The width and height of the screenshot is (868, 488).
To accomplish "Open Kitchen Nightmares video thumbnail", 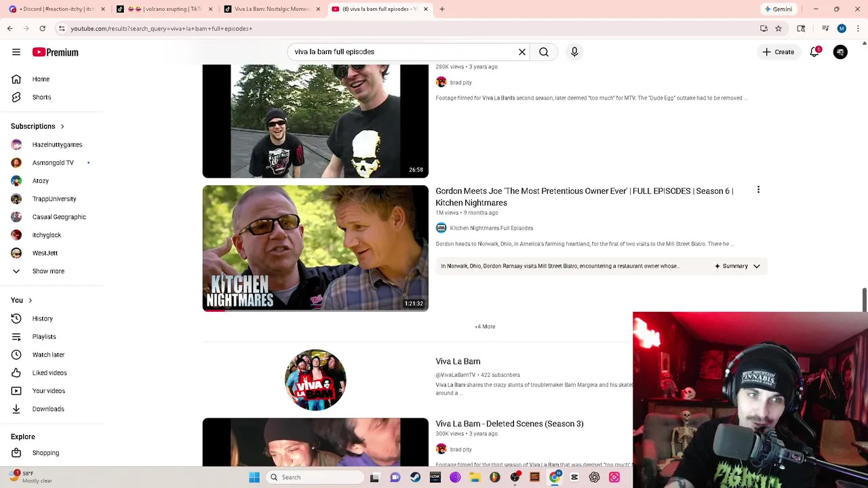I will click(x=315, y=248).
